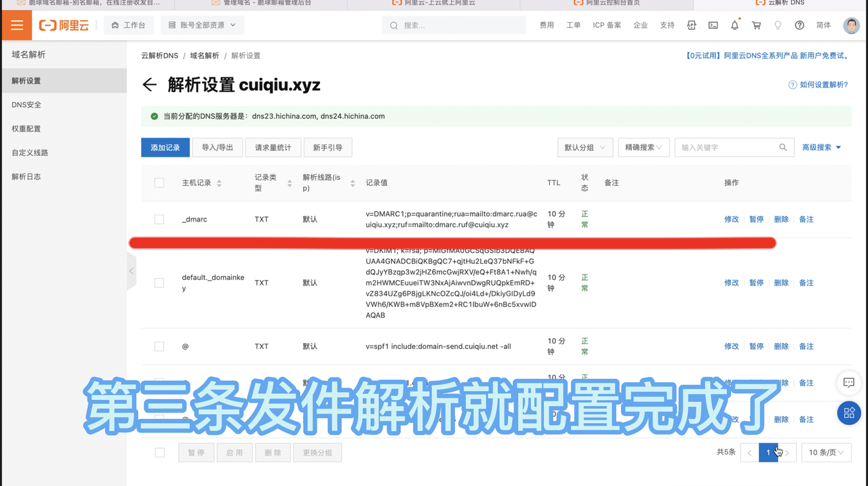Click the icon right of 支持

692,25
